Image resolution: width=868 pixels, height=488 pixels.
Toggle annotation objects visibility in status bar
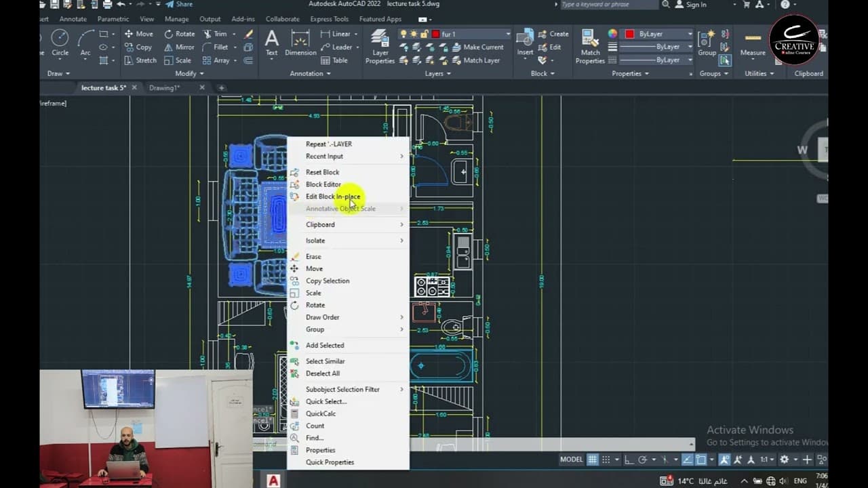[724, 460]
